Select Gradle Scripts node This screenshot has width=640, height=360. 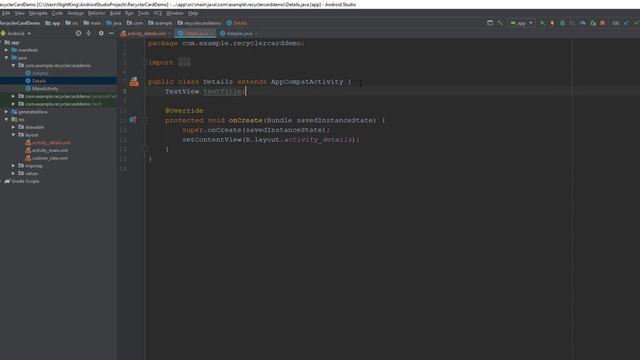25,181
